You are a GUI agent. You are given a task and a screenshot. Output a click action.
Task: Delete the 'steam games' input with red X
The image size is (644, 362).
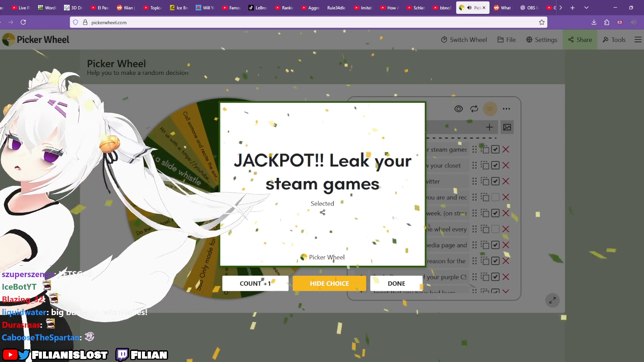tap(506, 150)
